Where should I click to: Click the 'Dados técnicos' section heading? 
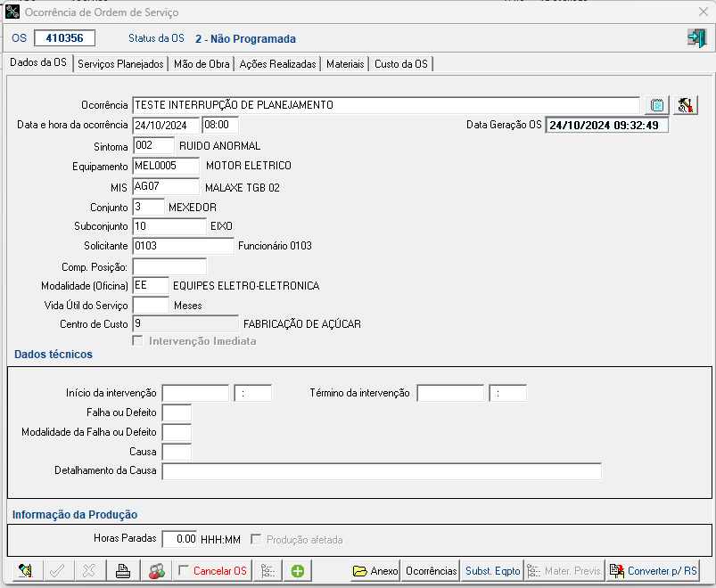tap(53, 354)
